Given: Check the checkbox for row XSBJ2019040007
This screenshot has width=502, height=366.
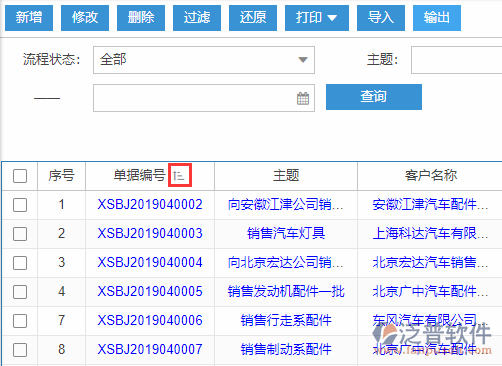Looking at the screenshot, I should [20, 350].
